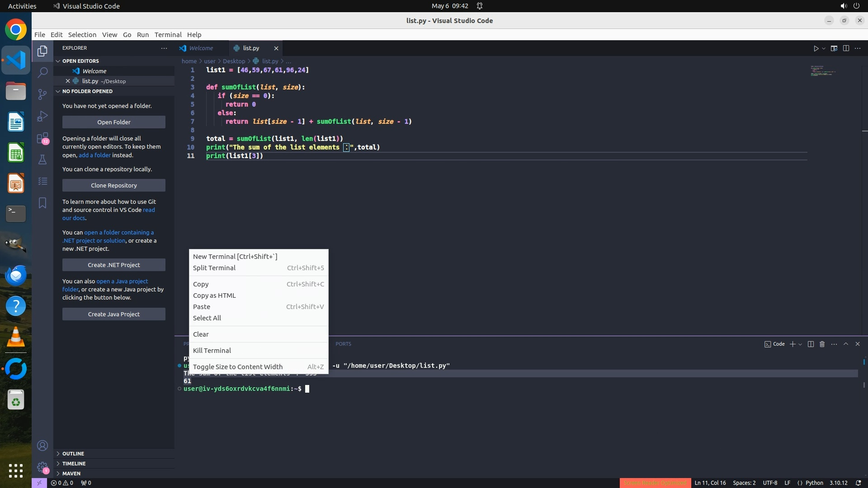This screenshot has width=868, height=488.
Task: Maximize terminal panel with chevron up
Action: tap(846, 344)
